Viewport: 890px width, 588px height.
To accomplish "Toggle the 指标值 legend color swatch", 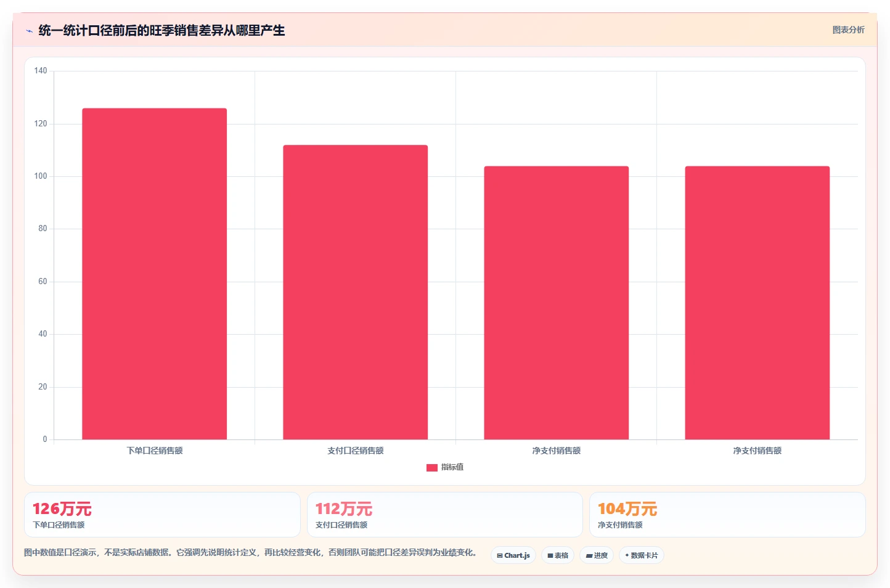I will click(x=432, y=468).
